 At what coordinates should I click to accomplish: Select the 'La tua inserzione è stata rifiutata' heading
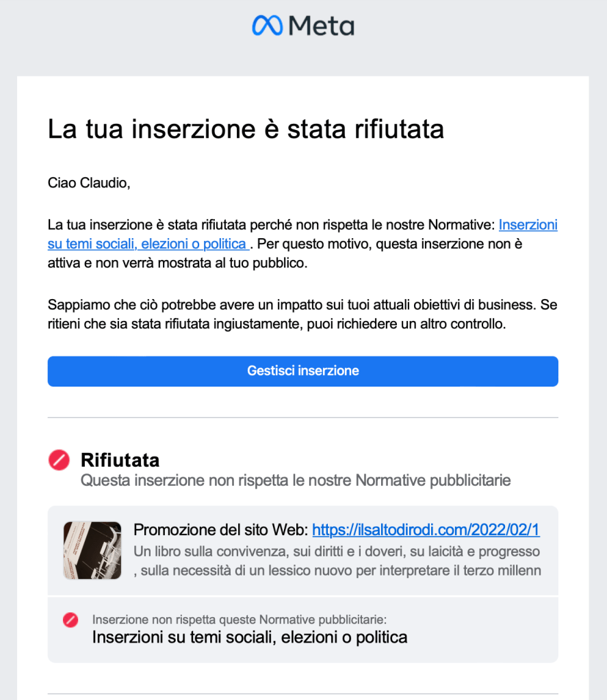[246, 129]
